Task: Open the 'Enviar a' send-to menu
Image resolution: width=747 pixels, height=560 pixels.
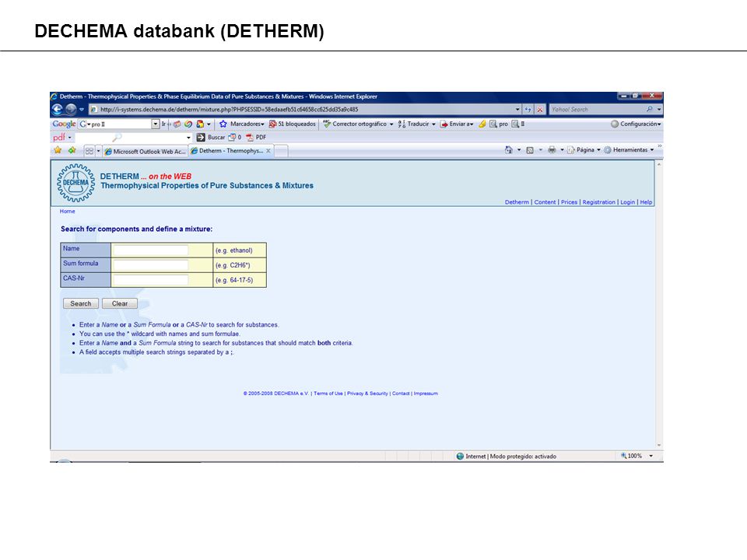Action: point(457,124)
